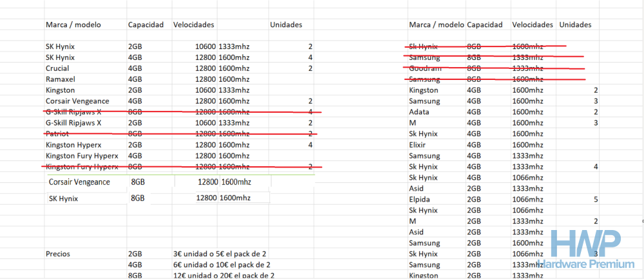The width and height of the screenshot is (644, 279).
Task: Click 'Samsung' in the 2GB 1600mhz row
Action: point(424,243)
